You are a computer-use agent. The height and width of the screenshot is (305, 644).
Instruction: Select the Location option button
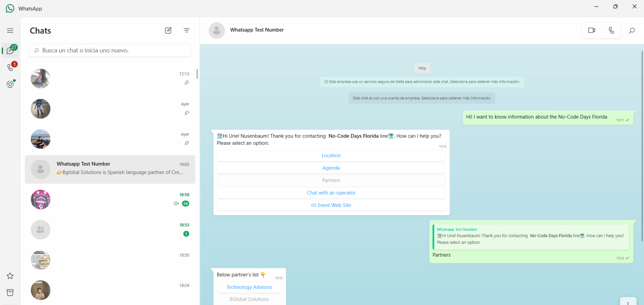[331, 156]
